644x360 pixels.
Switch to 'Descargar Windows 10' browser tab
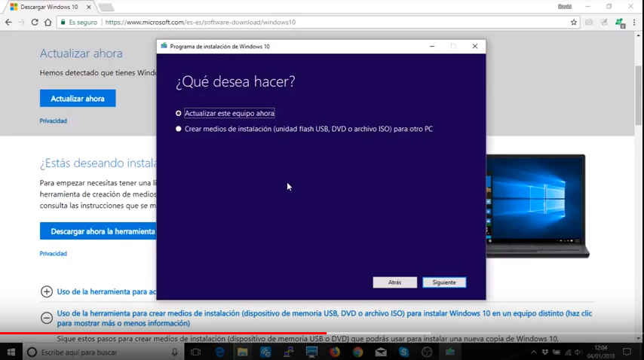49,7
